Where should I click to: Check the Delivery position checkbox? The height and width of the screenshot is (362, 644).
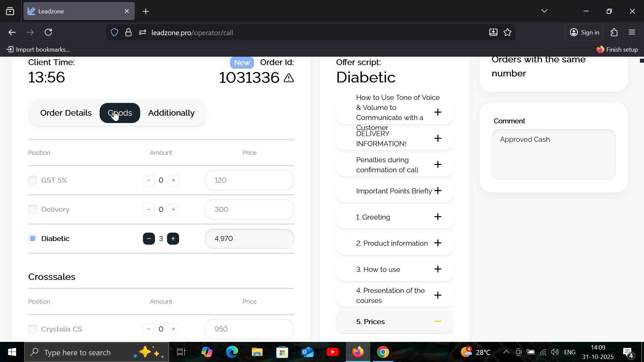(x=33, y=209)
